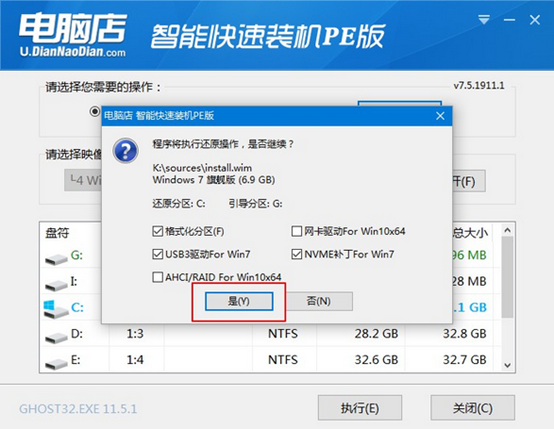The image size is (554, 429).
Task: Select the 'G:' drive label
Action: pos(77,255)
